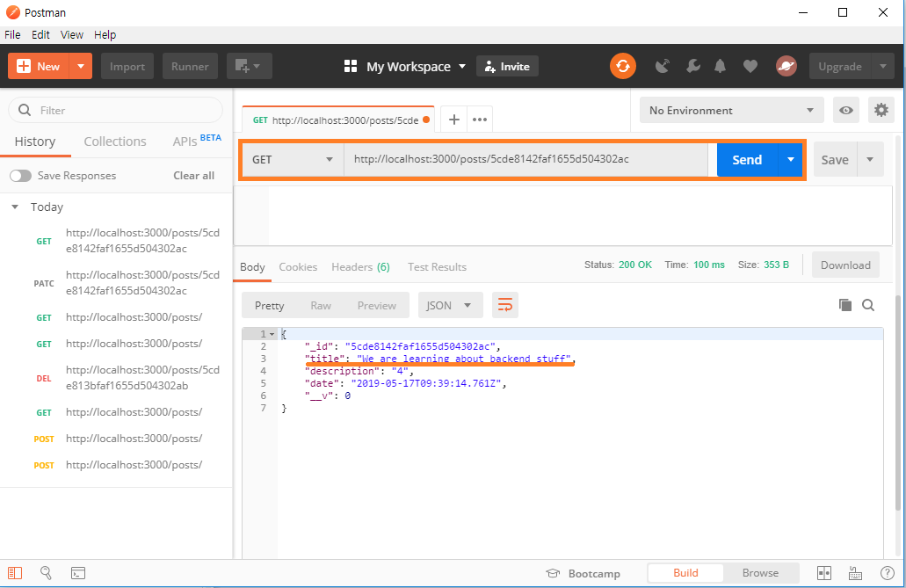
Task: Click the Upgrade button
Action: point(840,66)
